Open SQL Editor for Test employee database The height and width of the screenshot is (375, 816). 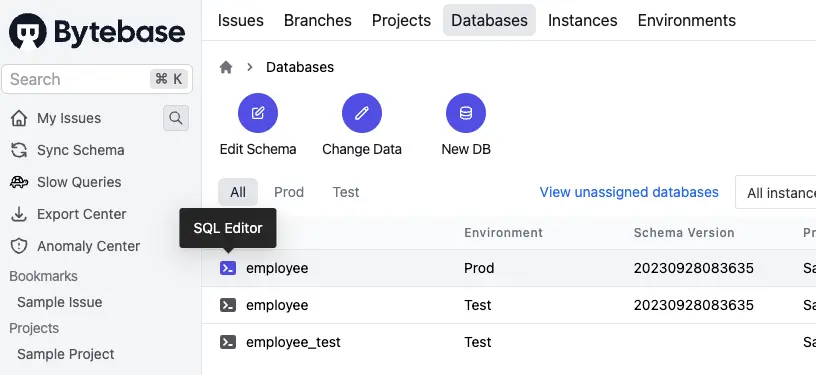pos(228,305)
